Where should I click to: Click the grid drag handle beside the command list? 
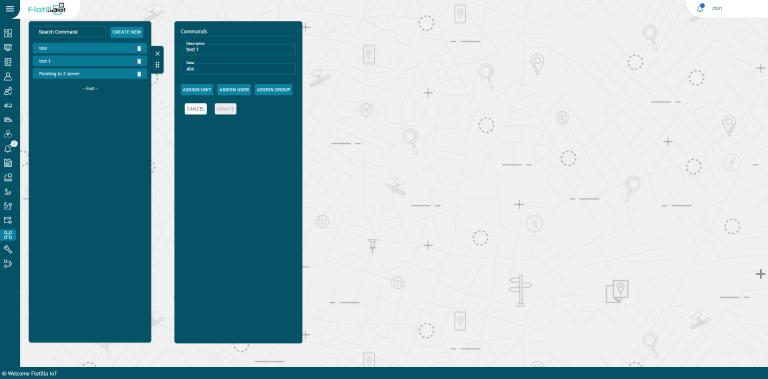point(157,65)
